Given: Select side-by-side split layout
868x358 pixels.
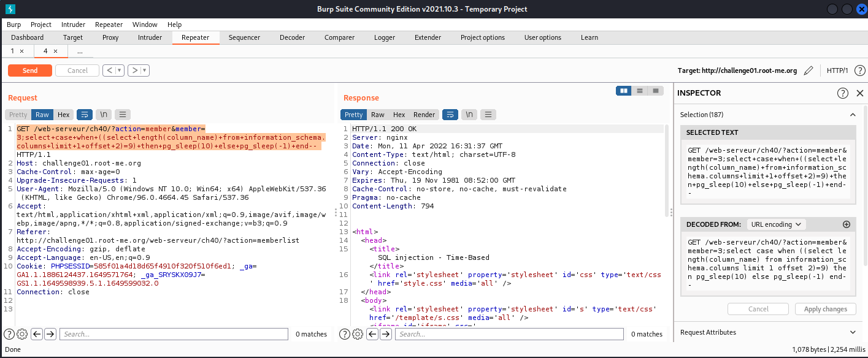Looking at the screenshot, I should coord(624,91).
